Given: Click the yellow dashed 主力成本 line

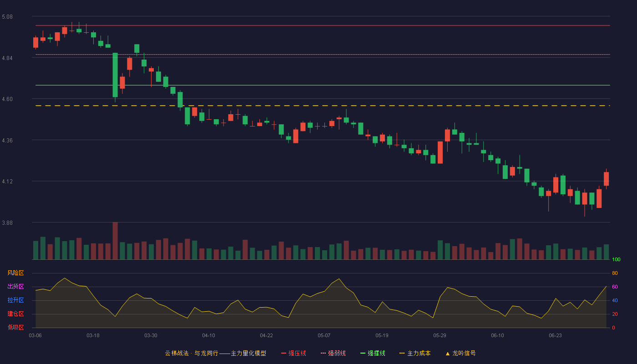Looking at the screenshot, I should [x=323, y=106].
